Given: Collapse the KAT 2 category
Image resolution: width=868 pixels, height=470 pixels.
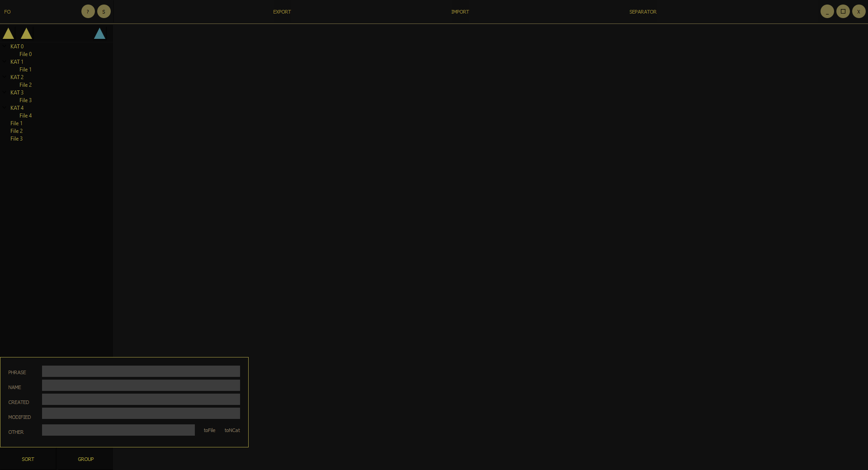Looking at the screenshot, I should point(5,77).
